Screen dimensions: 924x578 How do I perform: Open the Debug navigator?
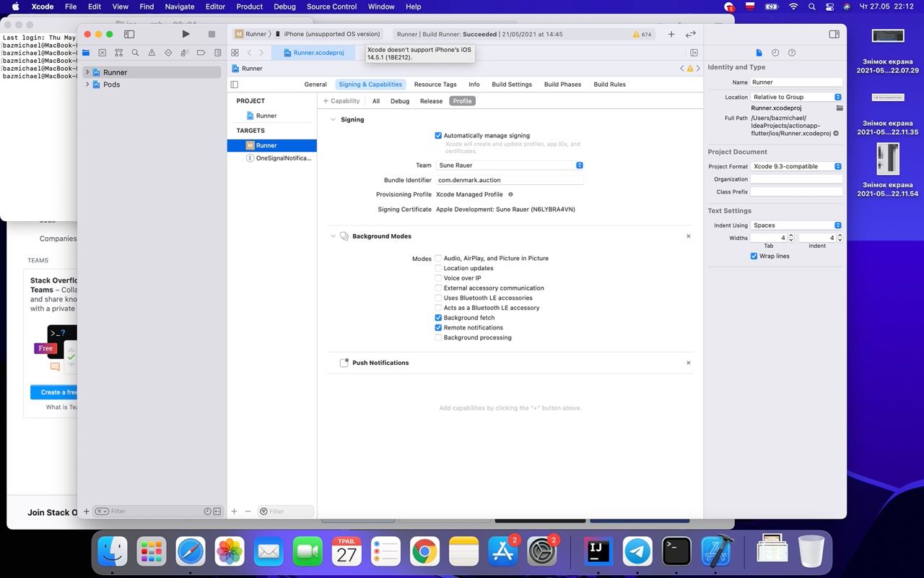tap(185, 53)
